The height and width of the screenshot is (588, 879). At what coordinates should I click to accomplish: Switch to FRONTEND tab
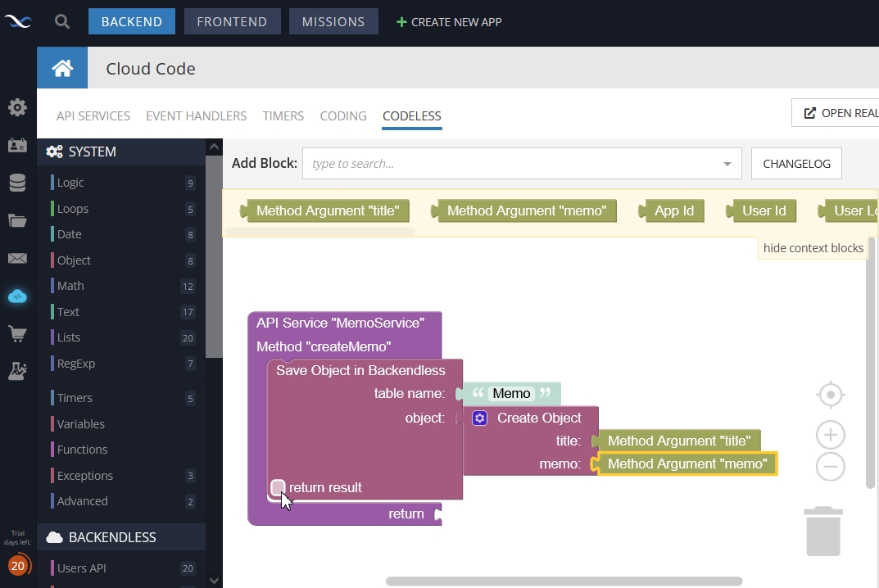pyautogui.click(x=232, y=21)
